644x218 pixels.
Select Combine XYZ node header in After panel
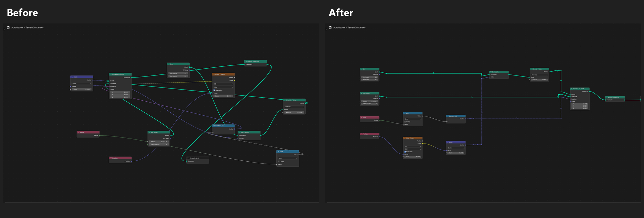coord(456,116)
